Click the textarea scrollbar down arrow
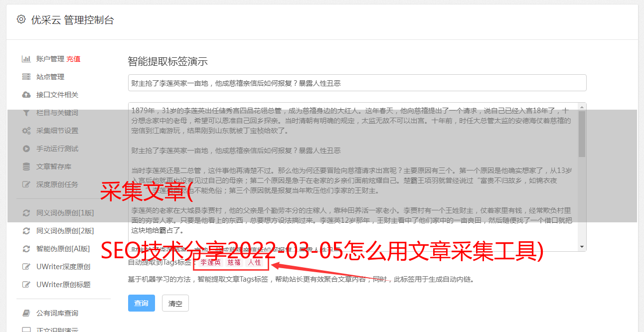The image size is (644, 332). (582, 247)
